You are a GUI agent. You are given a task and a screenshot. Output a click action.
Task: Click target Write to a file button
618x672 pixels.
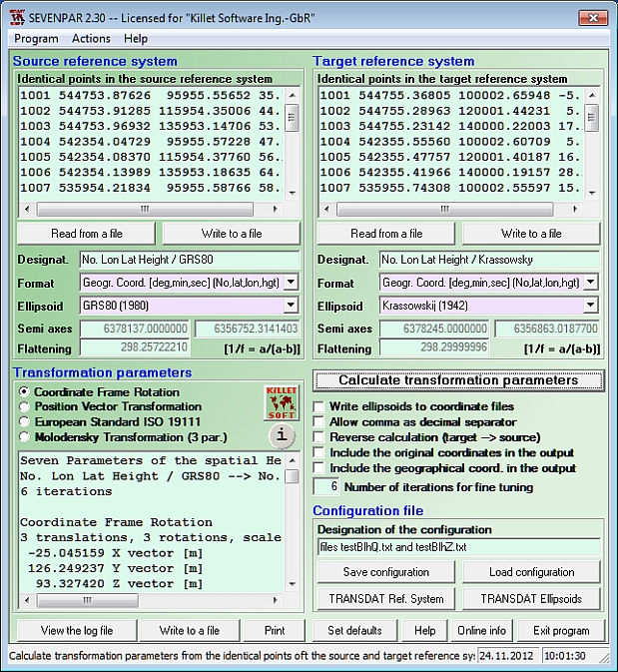pyautogui.click(x=531, y=234)
